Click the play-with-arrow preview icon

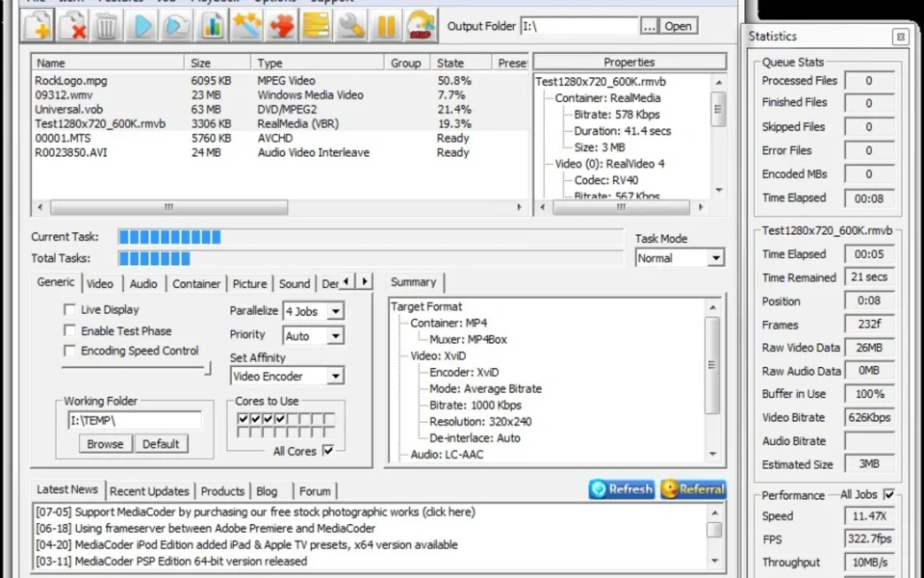[x=176, y=26]
